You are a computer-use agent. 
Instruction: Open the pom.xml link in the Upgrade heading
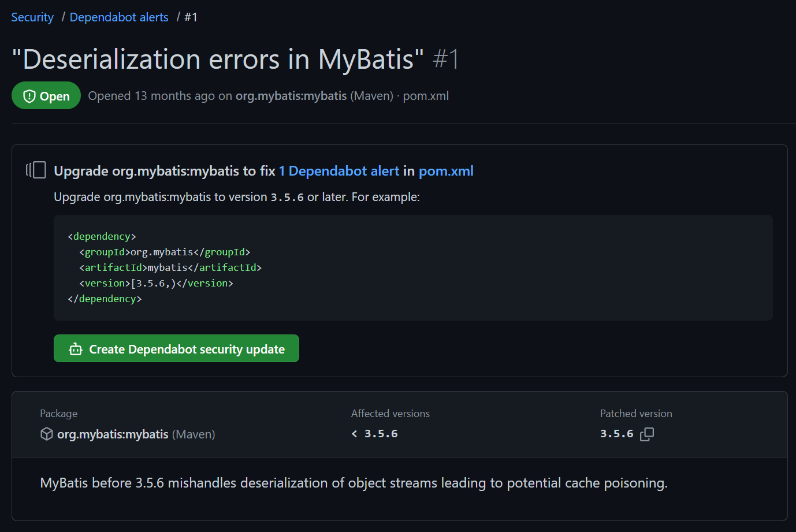click(446, 171)
